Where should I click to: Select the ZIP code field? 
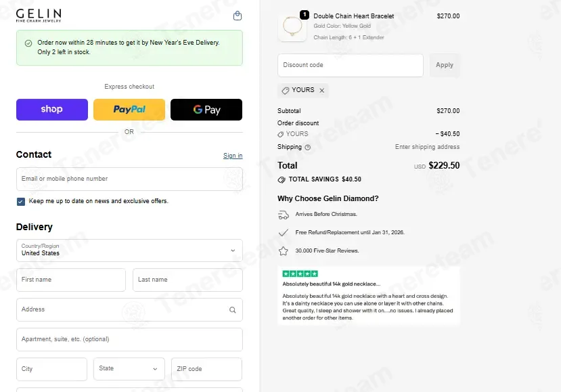[x=207, y=369]
